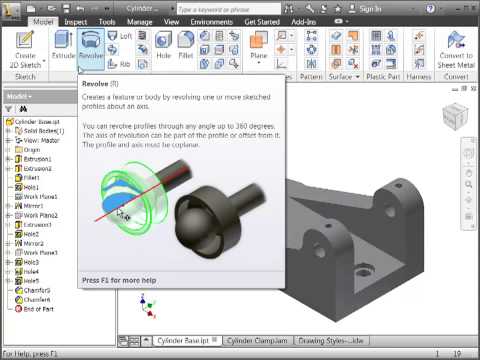The width and height of the screenshot is (480, 360).
Task: Select the Delete Face tool with red X
Action: click(353, 63)
